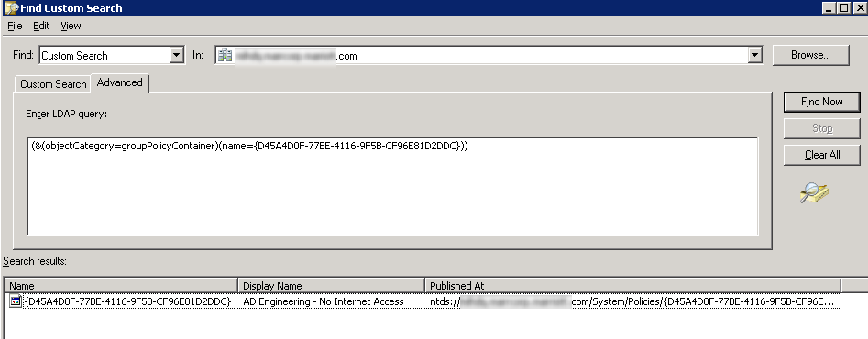Open the Find type dropdown arrow
The width and height of the screenshot is (868, 339).
click(x=177, y=55)
